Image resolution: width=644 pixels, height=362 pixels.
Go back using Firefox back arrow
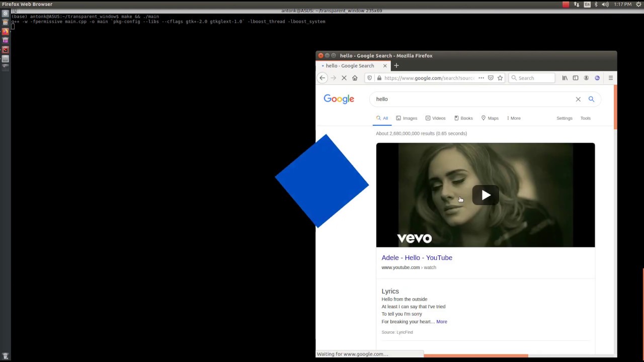[322, 78]
